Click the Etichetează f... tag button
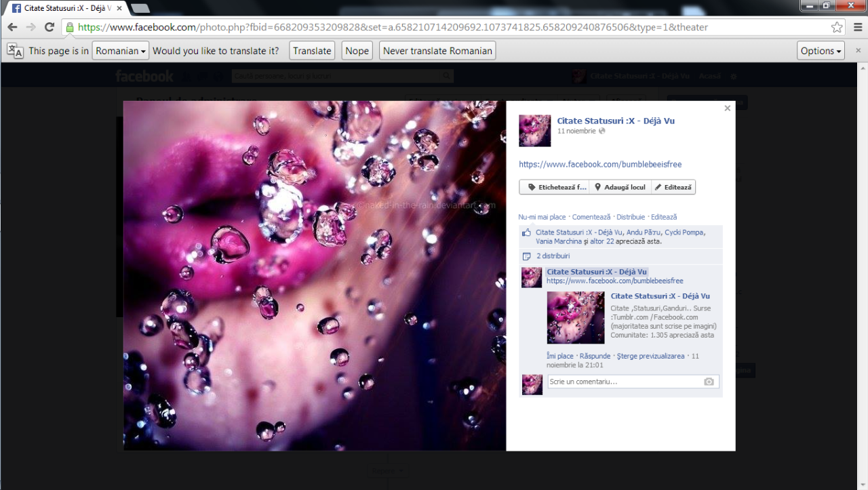868x490 pixels. click(554, 187)
